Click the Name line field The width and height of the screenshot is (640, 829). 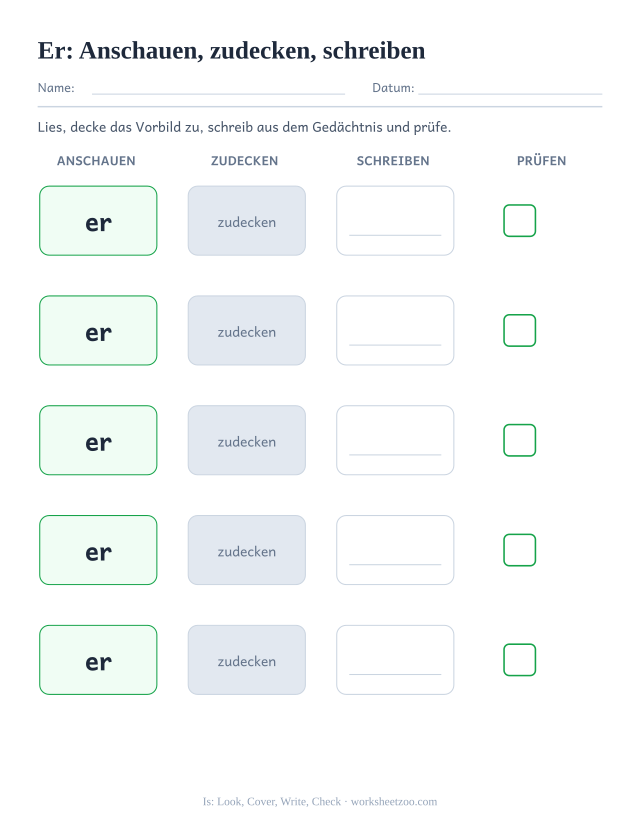pyautogui.click(x=218, y=89)
